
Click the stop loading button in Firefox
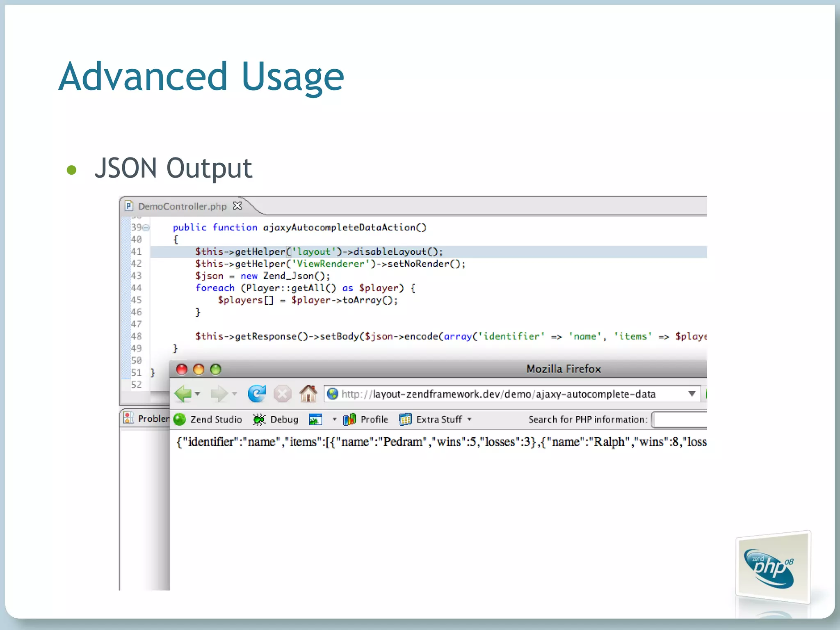[x=282, y=394]
